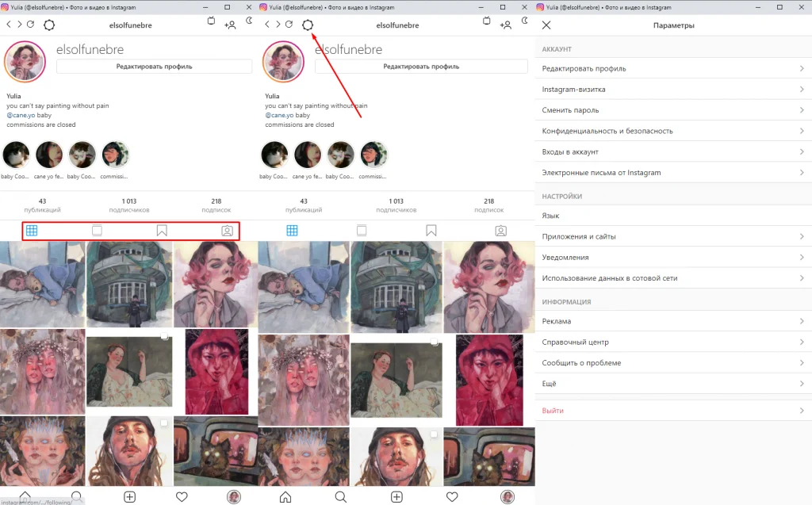Open @cane.yo link in middle window bio
This screenshot has width=812, height=505.
pos(279,115)
